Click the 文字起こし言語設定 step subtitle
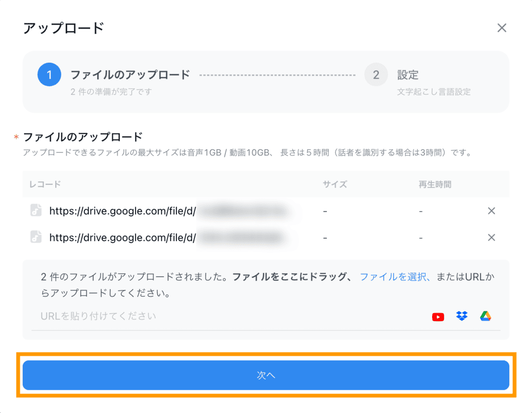 click(434, 92)
